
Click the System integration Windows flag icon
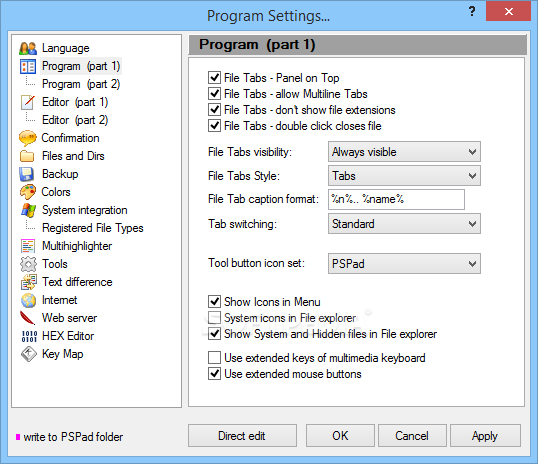[x=28, y=210]
